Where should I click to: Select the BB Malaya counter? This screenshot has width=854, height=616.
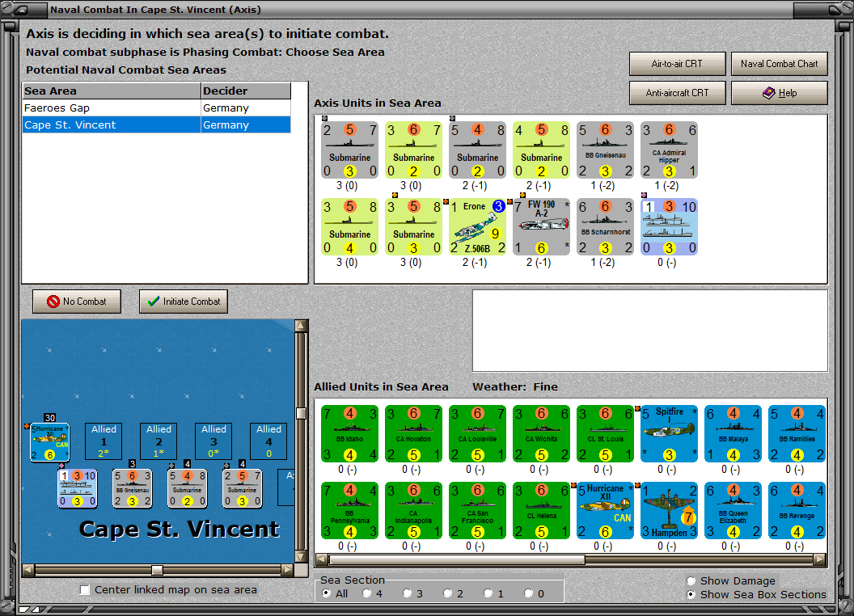733,433
